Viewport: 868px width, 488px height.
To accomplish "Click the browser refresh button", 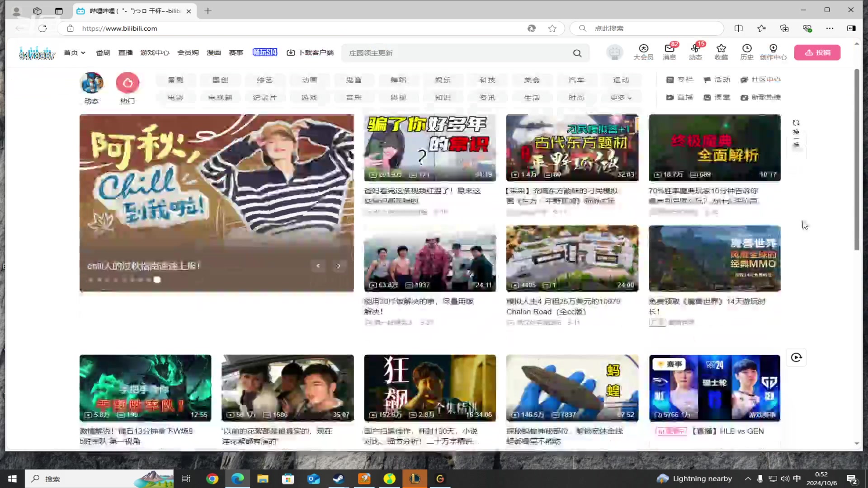I will [42, 28].
